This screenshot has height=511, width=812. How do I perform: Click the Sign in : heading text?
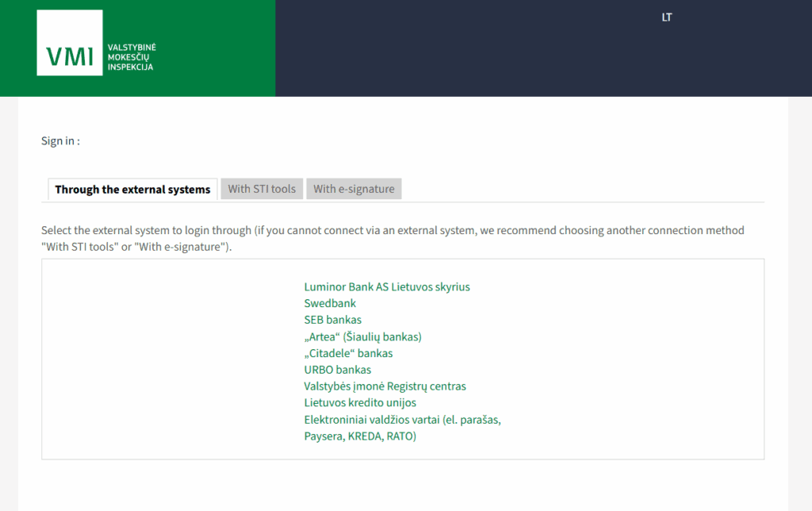click(x=60, y=141)
